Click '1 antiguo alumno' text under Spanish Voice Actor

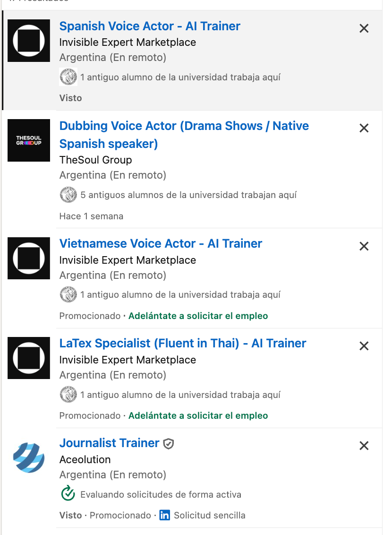pos(180,77)
